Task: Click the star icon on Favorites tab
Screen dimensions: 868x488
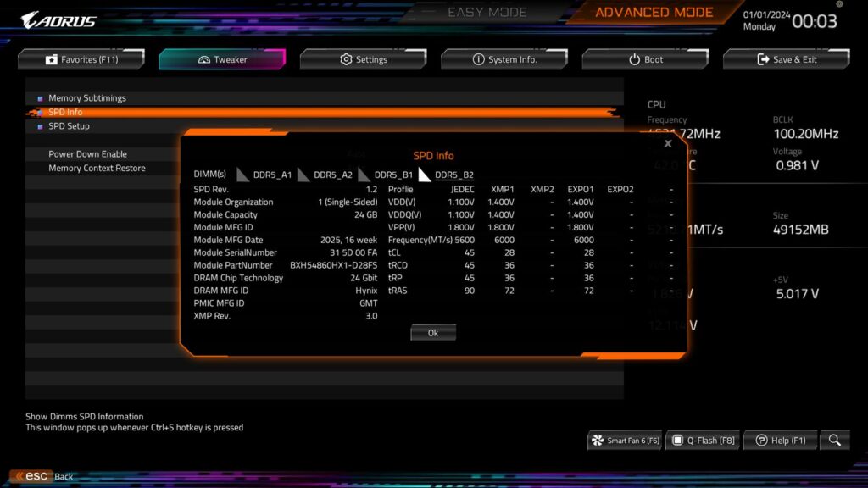Action: coord(51,59)
